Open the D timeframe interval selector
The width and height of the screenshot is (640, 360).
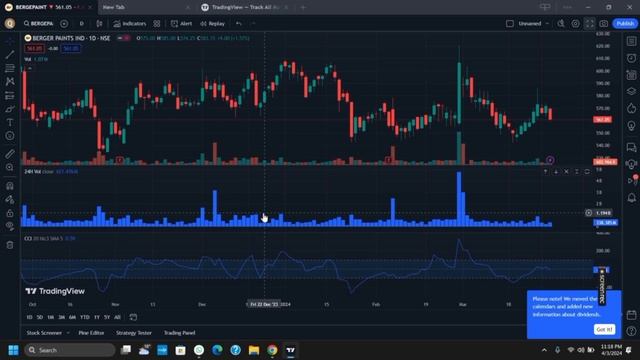pos(82,24)
